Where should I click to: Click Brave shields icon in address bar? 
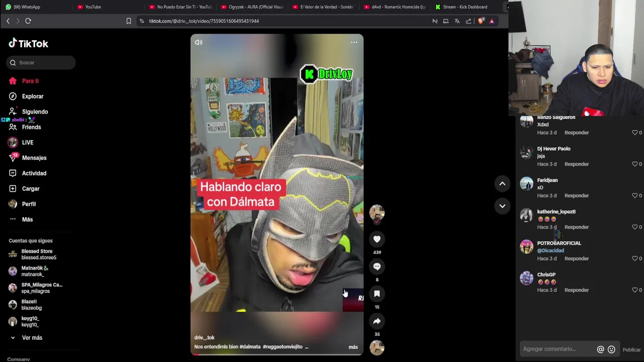pos(480,21)
